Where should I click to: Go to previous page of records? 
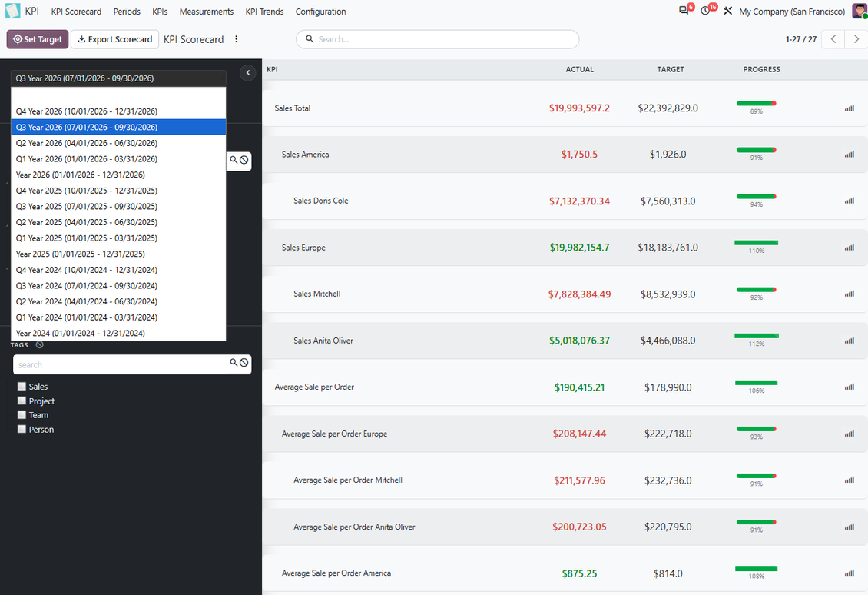point(833,39)
